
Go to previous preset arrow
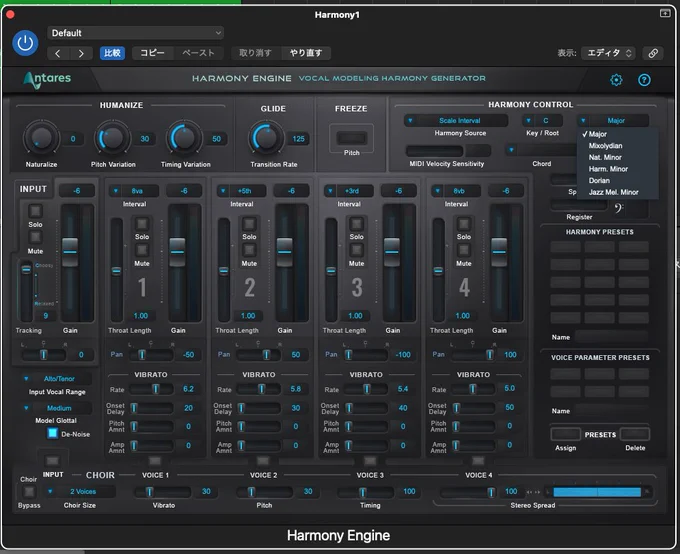tap(58, 53)
